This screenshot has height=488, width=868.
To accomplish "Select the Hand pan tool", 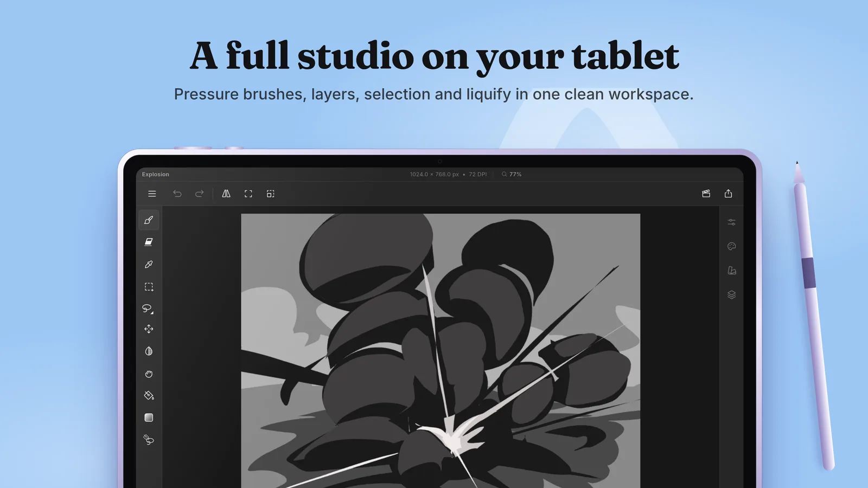I will (x=149, y=374).
